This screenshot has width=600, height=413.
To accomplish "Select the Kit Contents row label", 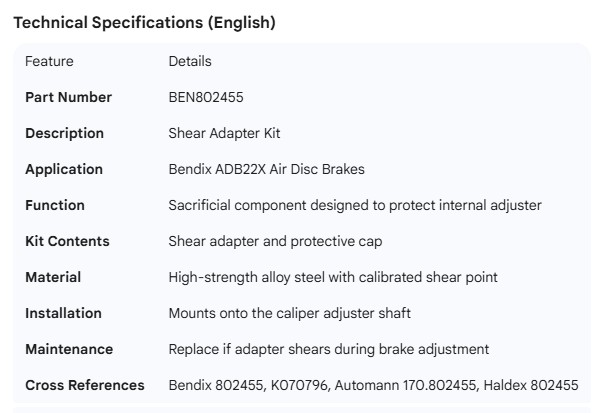I will [x=67, y=241].
